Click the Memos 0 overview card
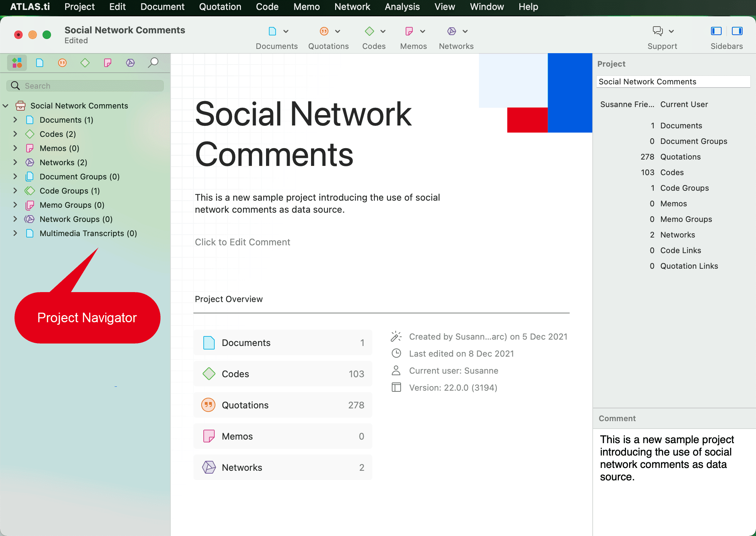The image size is (756, 536). point(283,436)
